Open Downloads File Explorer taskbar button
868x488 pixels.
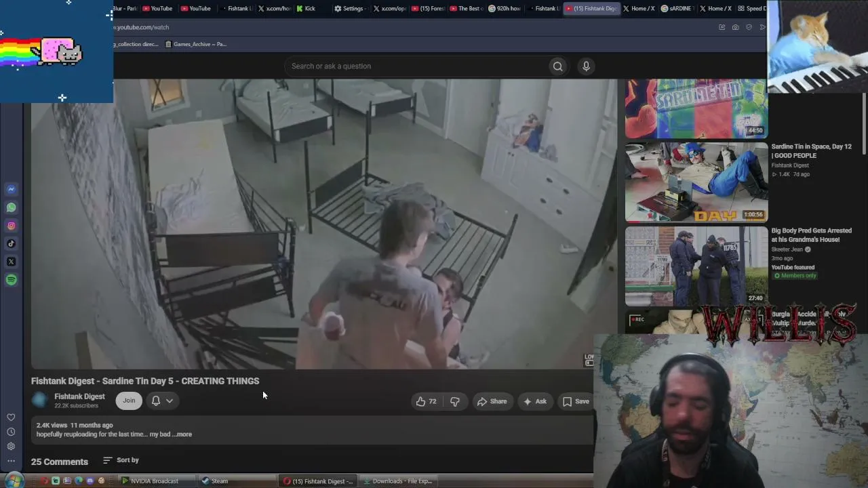pyautogui.click(x=400, y=481)
